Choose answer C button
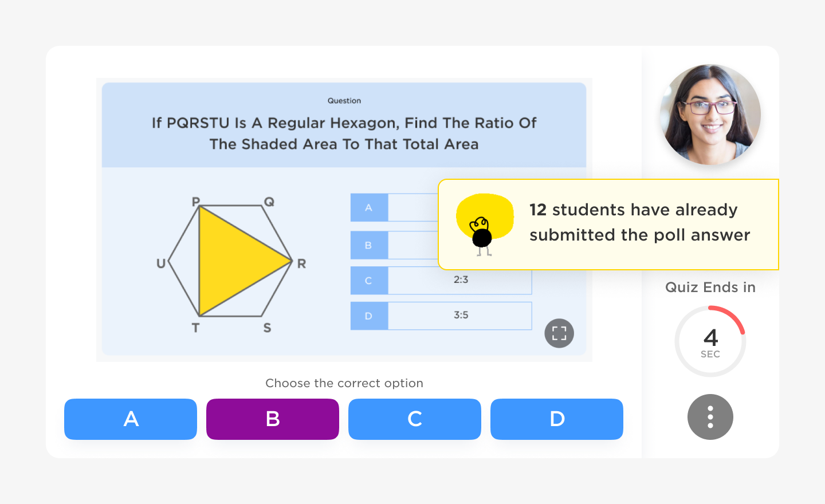Image resolution: width=825 pixels, height=504 pixels. pos(415,419)
